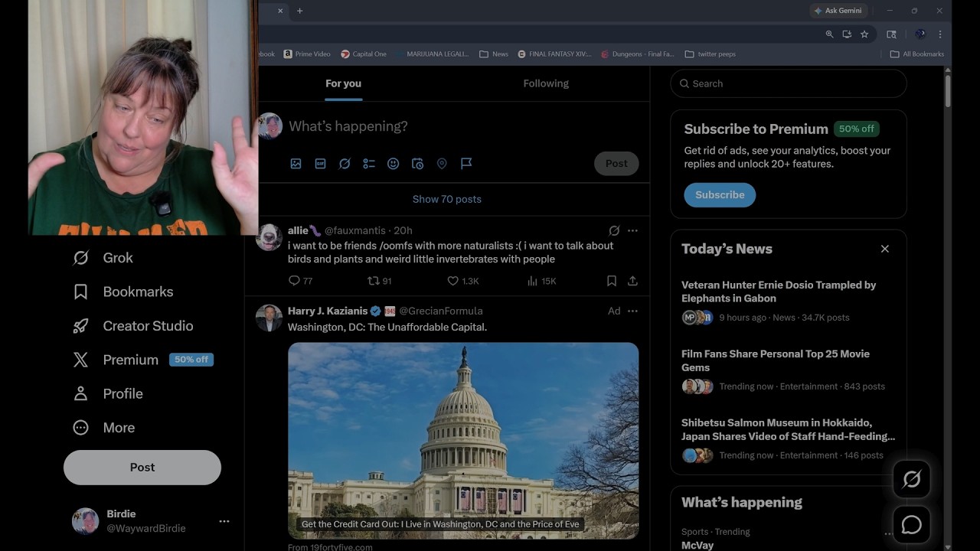The height and width of the screenshot is (551, 980).
Task: Open Chrome's three-dot menu
Action: coord(939,34)
